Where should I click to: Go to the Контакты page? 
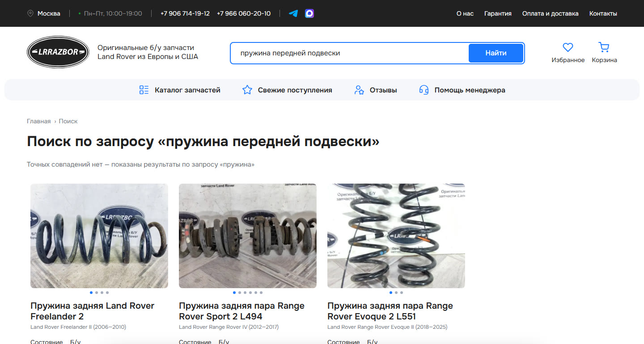pos(603,13)
